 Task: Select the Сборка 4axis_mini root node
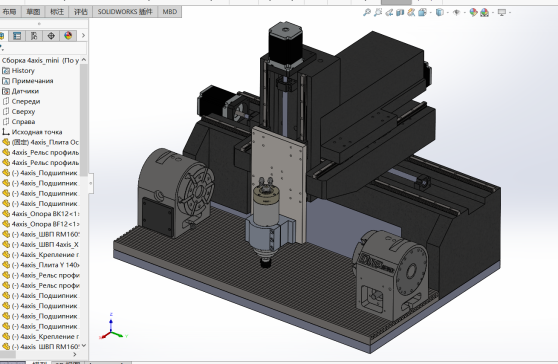click(x=40, y=60)
